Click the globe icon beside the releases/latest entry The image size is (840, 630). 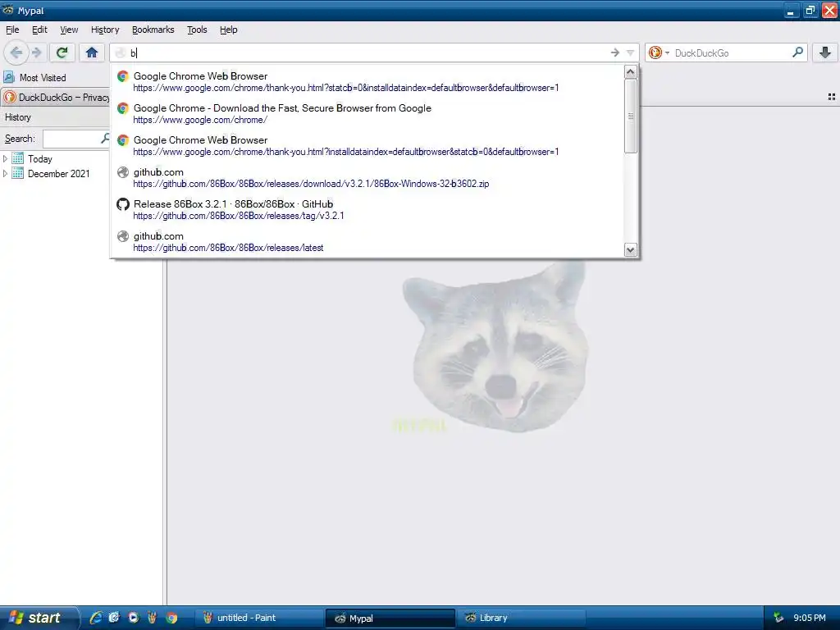pyautogui.click(x=123, y=236)
